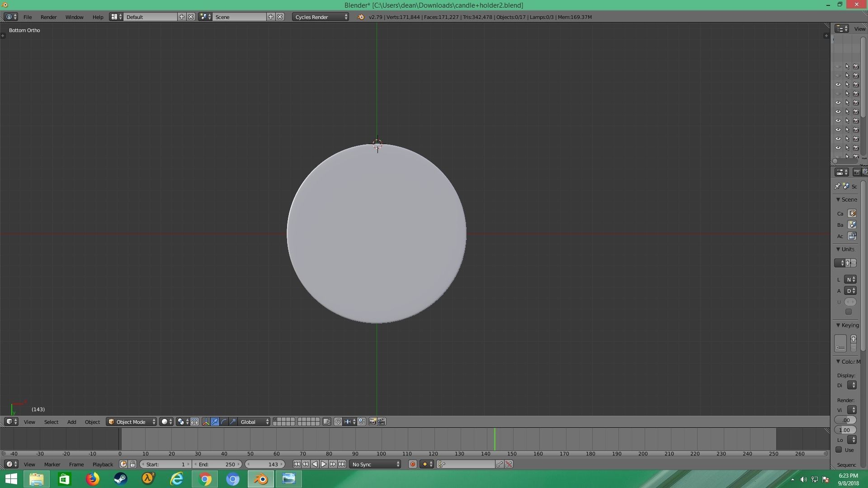Open the Object Mode dropdown

click(x=131, y=422)
